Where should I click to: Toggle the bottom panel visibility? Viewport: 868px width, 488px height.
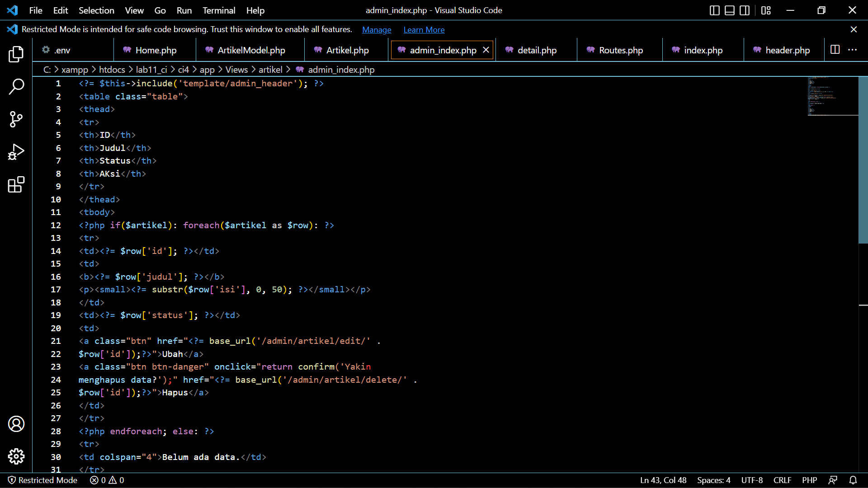[x=729, y=10]
